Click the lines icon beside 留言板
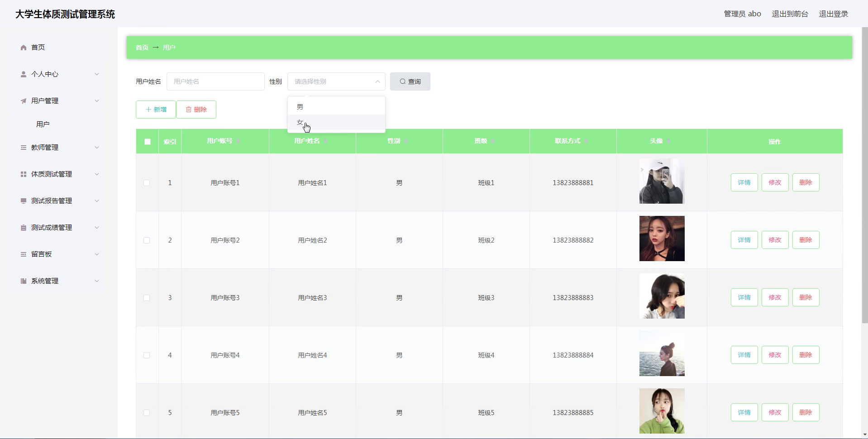This screenshot has height=439, width=868. pyautogui.click(x=24, y=254)
